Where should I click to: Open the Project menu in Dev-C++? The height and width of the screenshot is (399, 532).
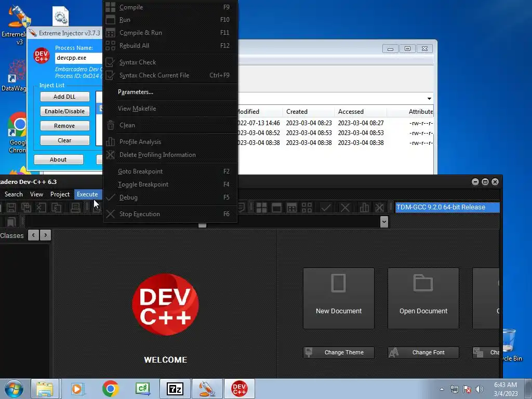point(60,194)
